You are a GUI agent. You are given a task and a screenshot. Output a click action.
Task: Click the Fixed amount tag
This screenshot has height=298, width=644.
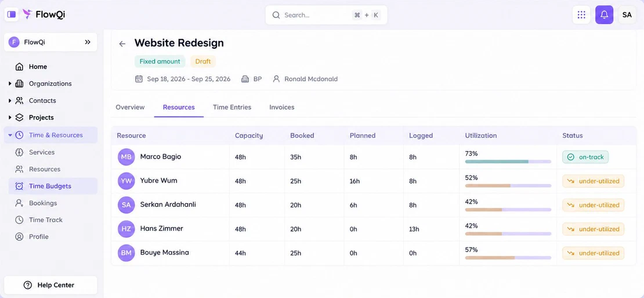point(160,61)
